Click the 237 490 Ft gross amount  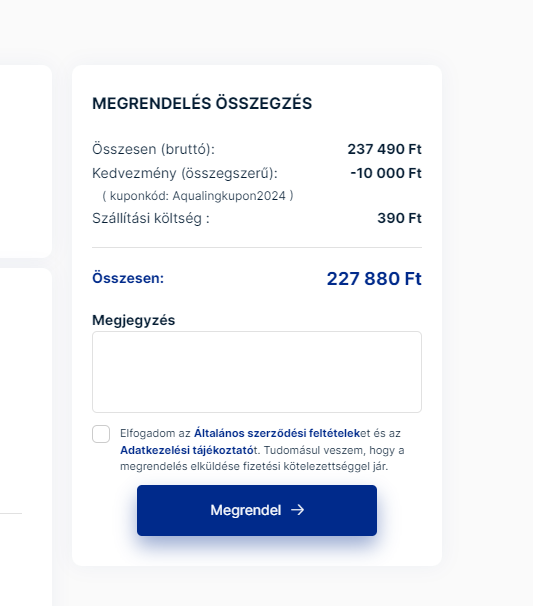(384, 149)
